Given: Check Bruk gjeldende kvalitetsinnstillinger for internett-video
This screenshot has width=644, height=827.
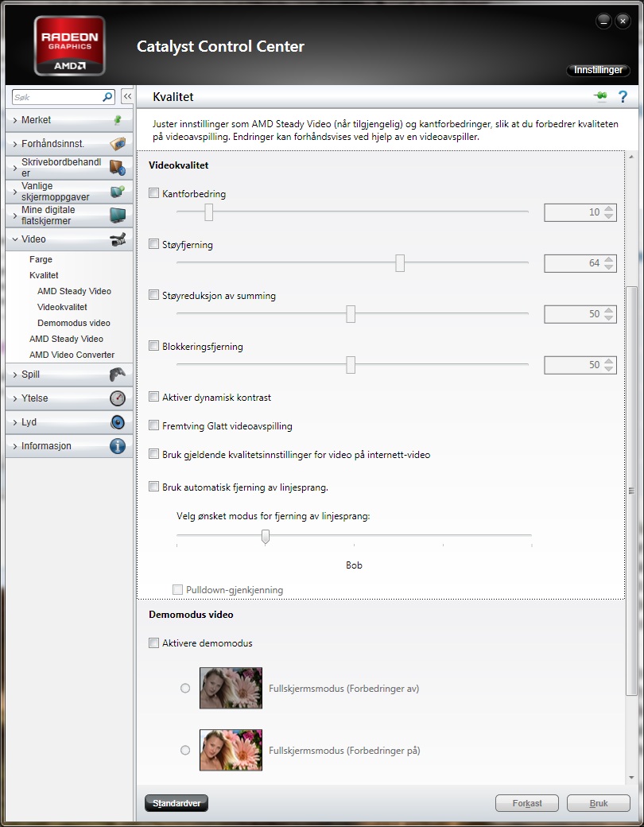Looking at the screenshot, I should click(153, 453).
